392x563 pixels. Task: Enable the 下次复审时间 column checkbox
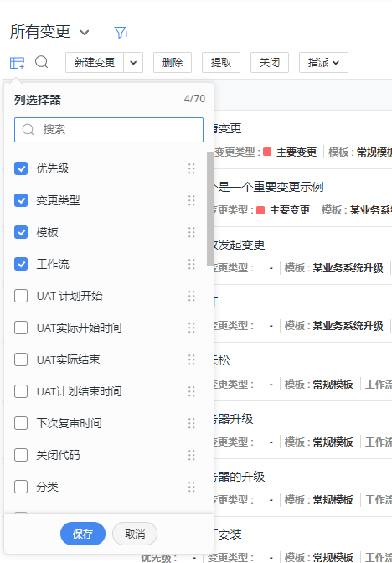(21, 423)
